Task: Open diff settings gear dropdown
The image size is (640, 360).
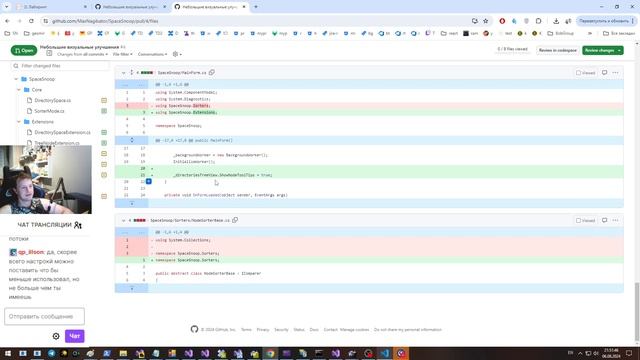Action: (x=177, y=54)
